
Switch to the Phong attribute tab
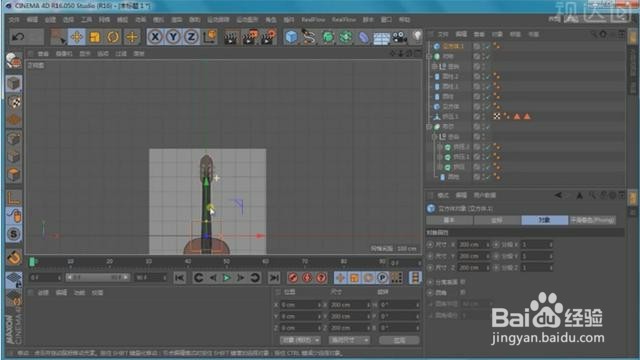click(592, 220)
